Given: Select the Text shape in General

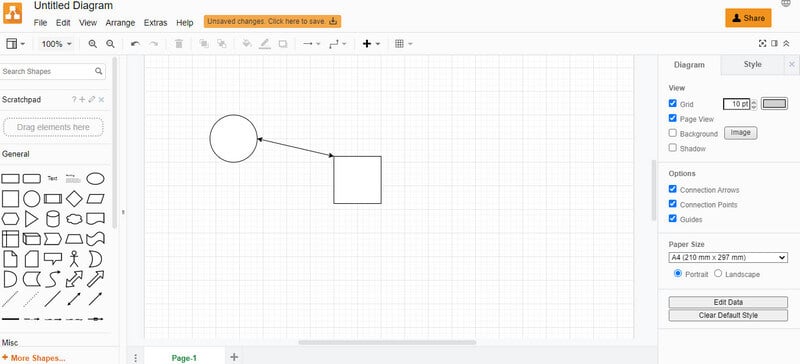Looking at the screenshot, I should (x=53, y=179).
